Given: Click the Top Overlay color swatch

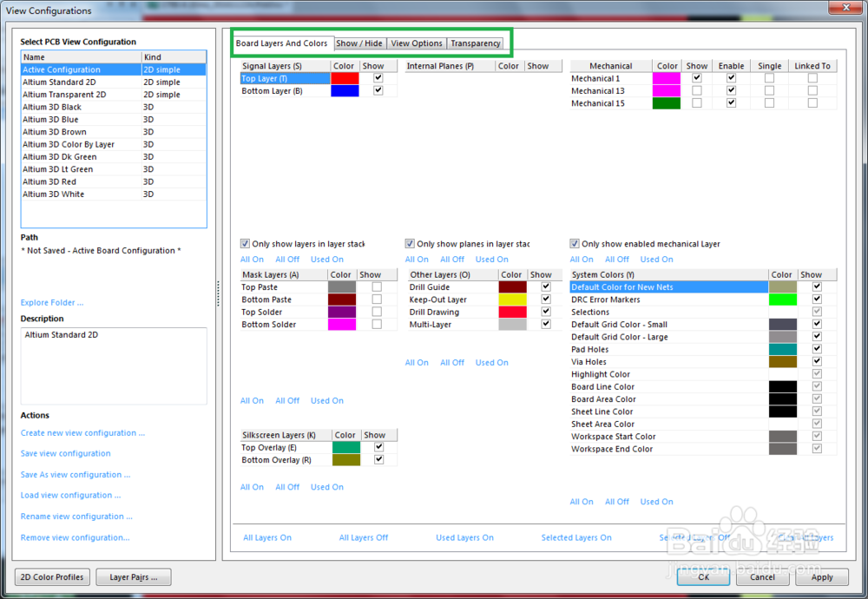Looking at the screenshot, I should [x=346, y=447].
